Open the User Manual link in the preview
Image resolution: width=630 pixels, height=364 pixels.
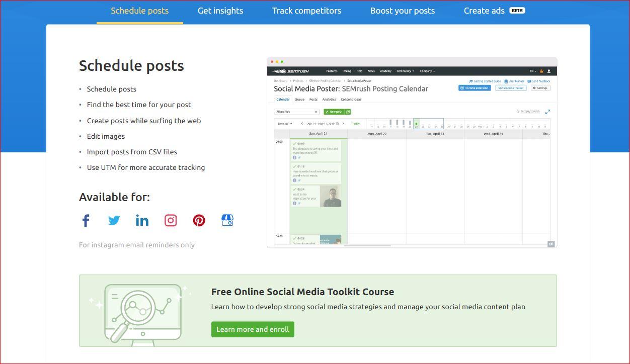tap(514, 81)
